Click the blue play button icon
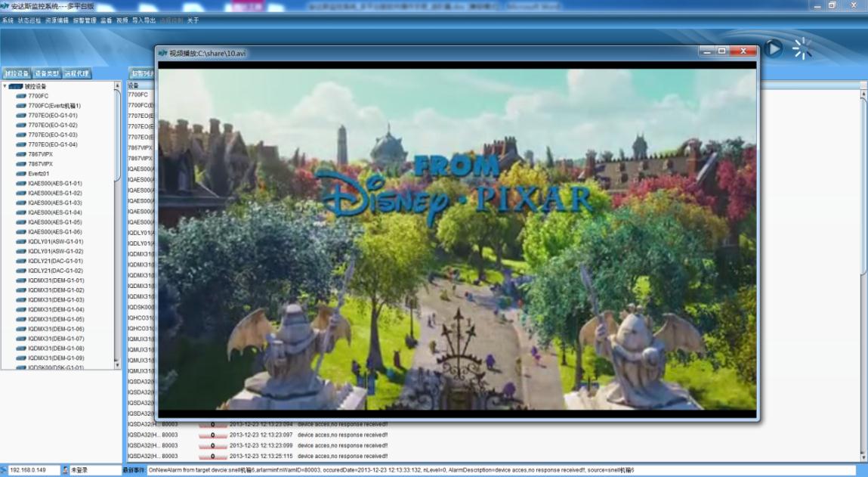Image resolution: width=868 pixels, height=477 pixels. 774,48
